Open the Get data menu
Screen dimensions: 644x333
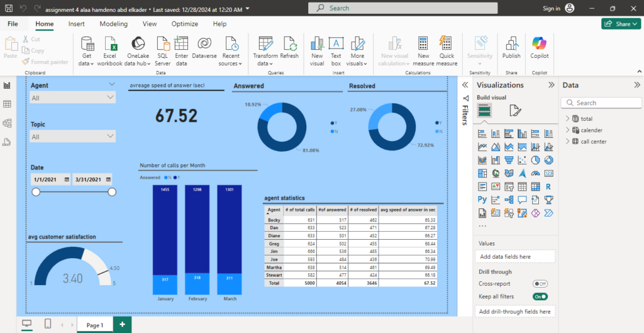click(x=87, y=52)
